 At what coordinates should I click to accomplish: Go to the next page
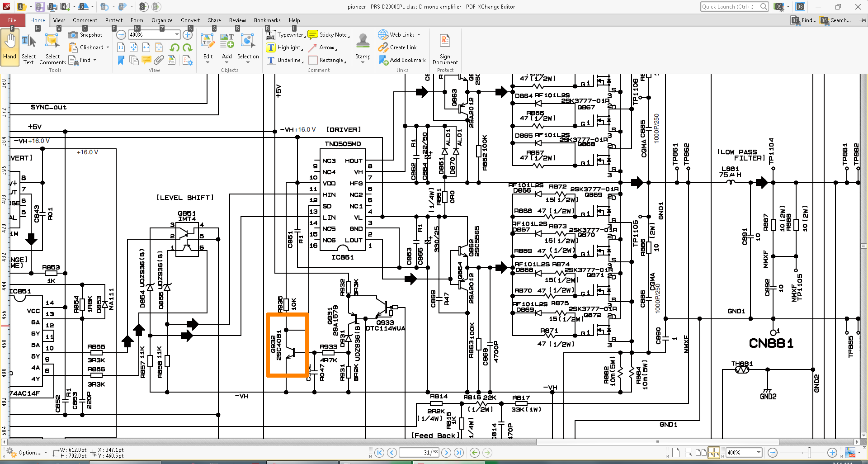pos(446,453)
